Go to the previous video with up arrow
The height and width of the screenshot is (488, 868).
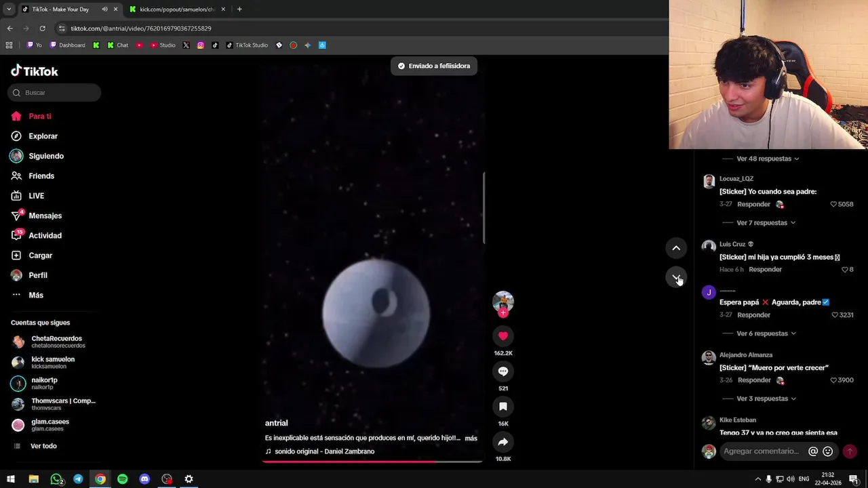[676, 248]
